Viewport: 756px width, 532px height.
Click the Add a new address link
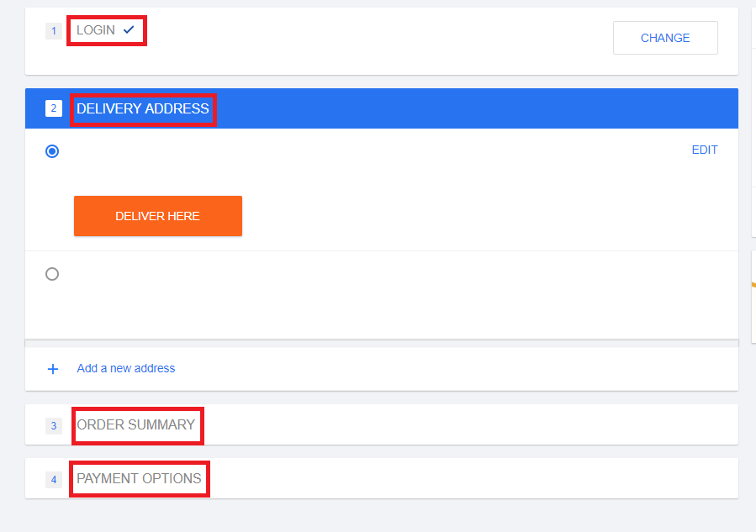126,368
